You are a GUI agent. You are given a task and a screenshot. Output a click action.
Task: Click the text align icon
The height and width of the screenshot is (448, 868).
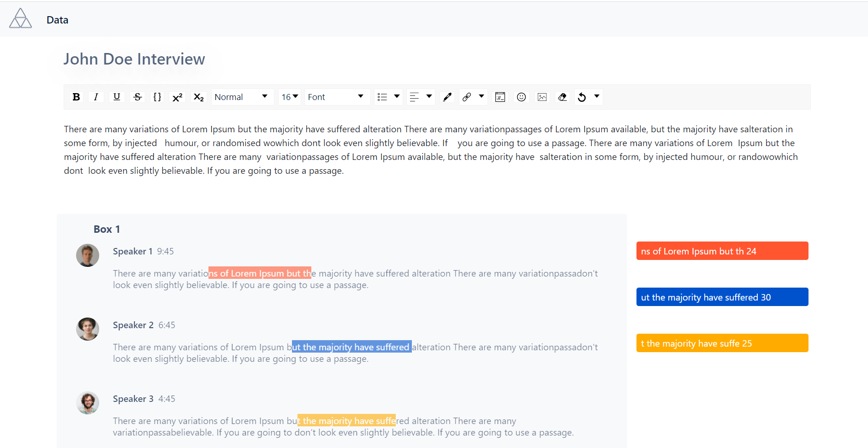pyautogui.click(x=414, y=97)
